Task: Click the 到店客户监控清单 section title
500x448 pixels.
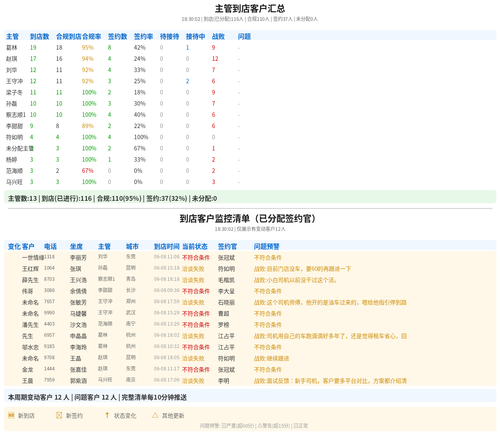Action: (247, 218)
